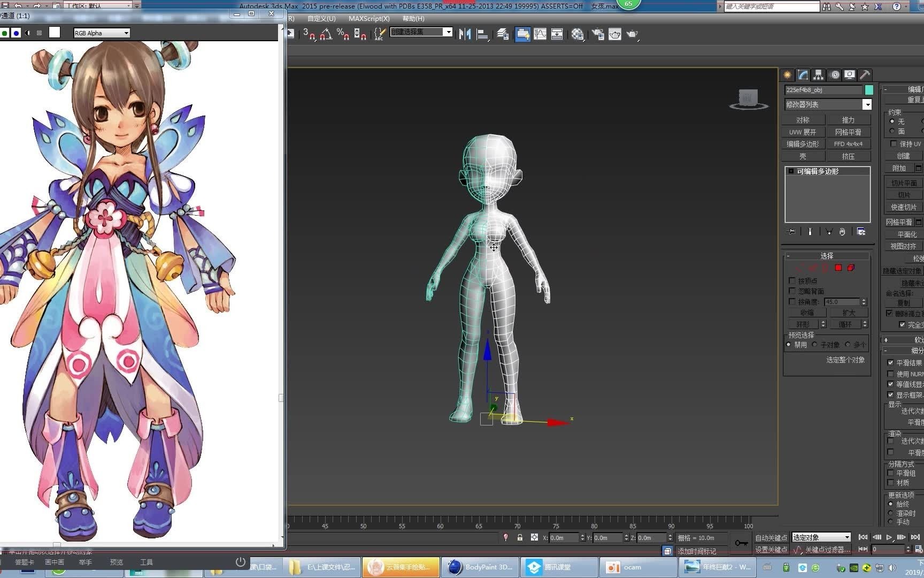Viewport: 924px width, 578px height.
Task: Open the Material Editor
Action: (577, 34)
